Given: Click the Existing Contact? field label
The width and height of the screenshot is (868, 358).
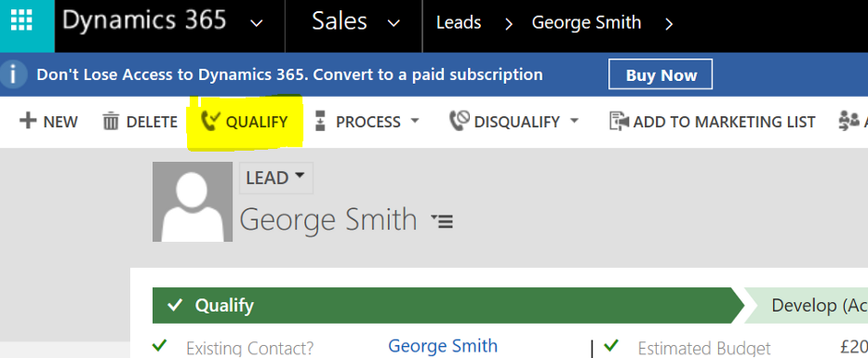Looking at the screenshot, I should (x=249, y=348).
